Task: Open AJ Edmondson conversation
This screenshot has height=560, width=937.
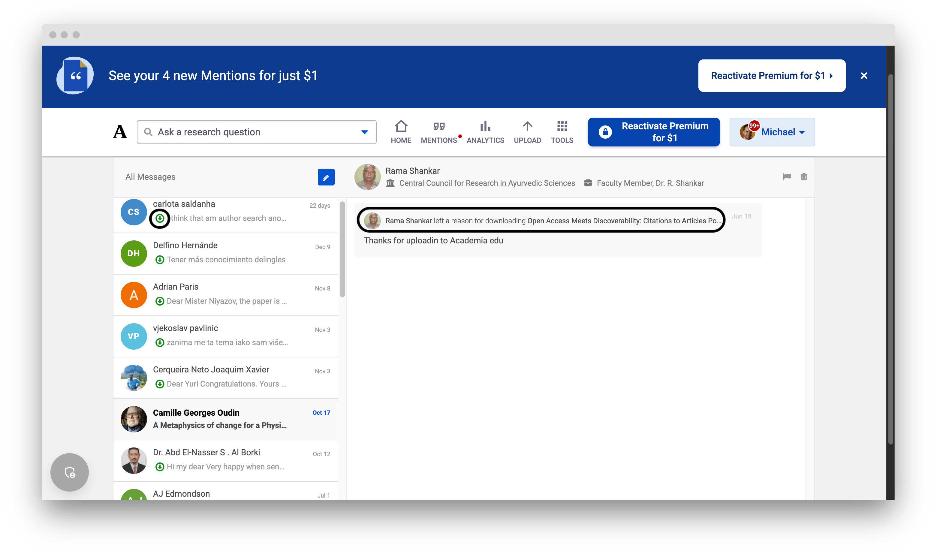Action: pos(225,491)
